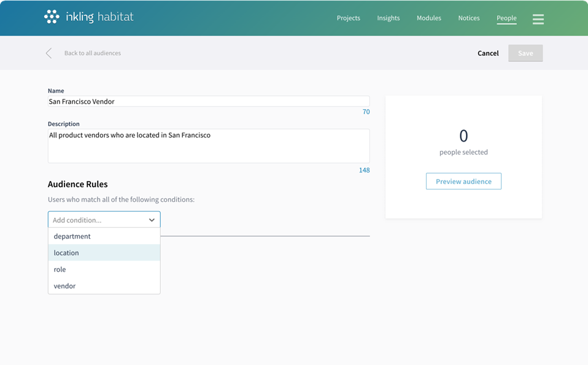The height and width of the screenshot is (365, 588).
Task: Click the Cancel button
Action: pyautogui.click(x=488, y=53)
